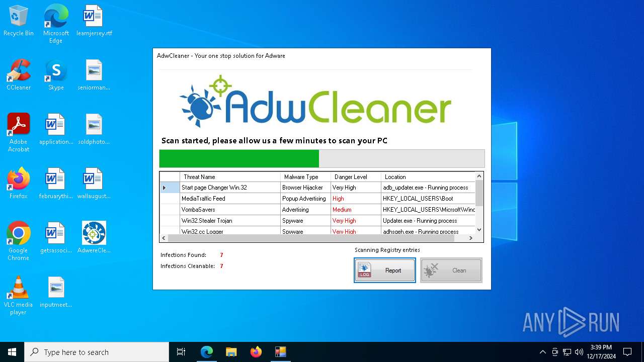Click the horizontal scrollbar thumb in threat list

[x=311, y=238]
